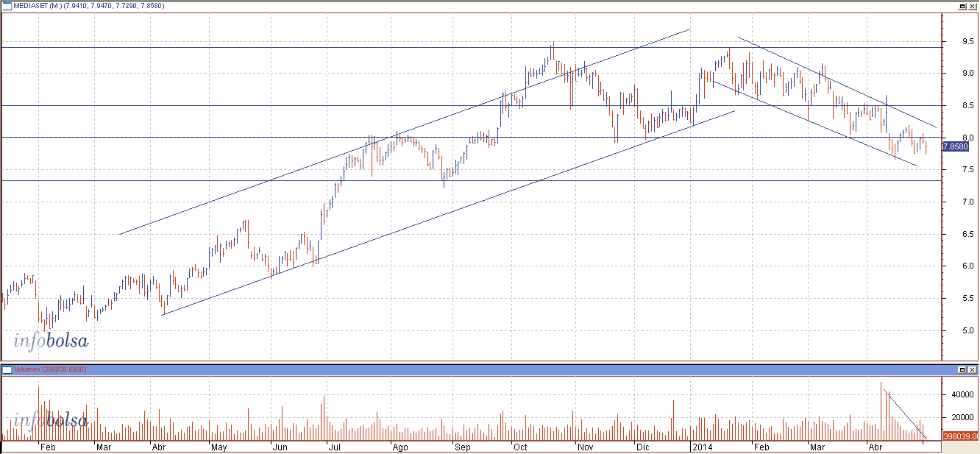980x454 pixels.
Task: Click the highlighted volume value 398039
Action: point(959,436)
